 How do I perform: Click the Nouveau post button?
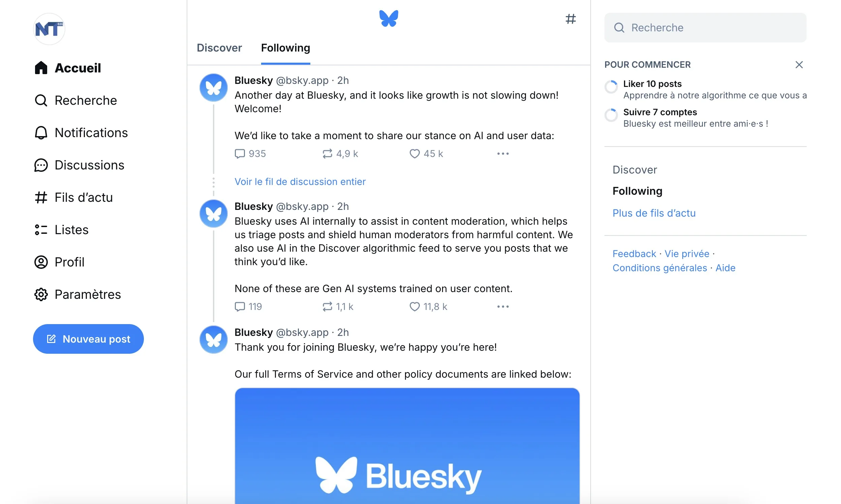pos(88,338)
